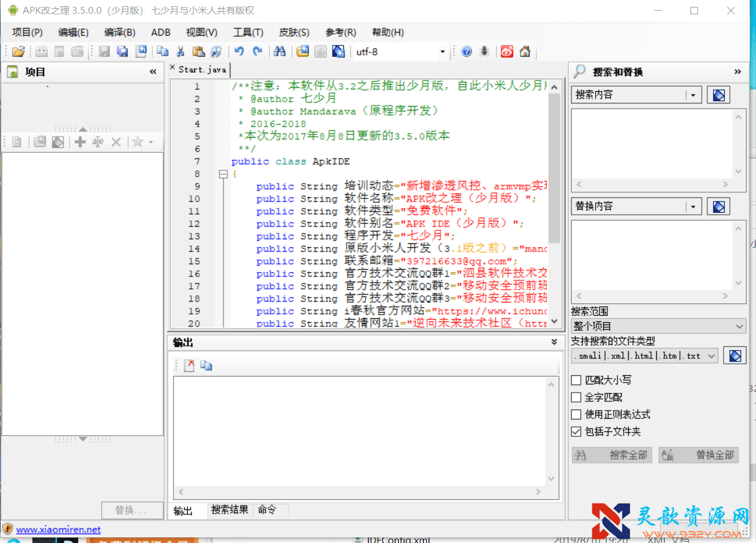Open the 项目(P) menu
This screenshot has height=543, width=756.
click(x=27, y=32)
